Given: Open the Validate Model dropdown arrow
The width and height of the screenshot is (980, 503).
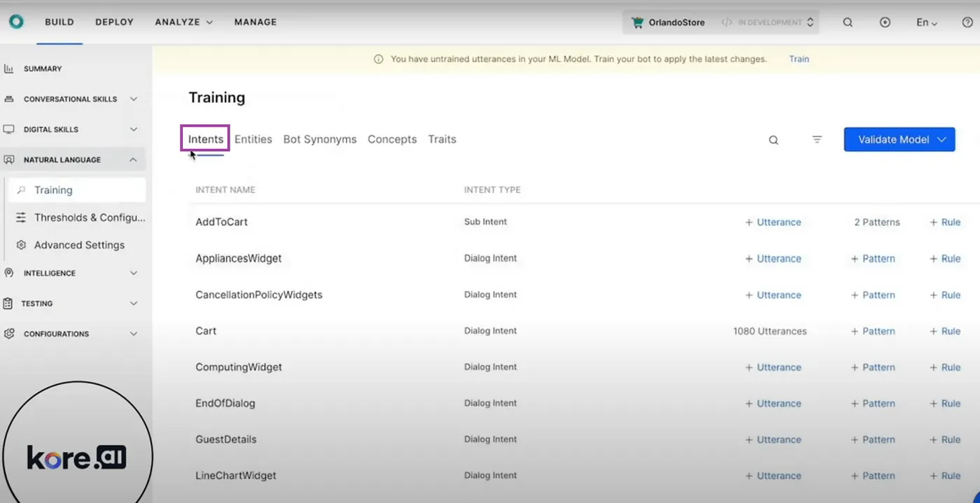Looking at the screenshot, I should 941,139.
